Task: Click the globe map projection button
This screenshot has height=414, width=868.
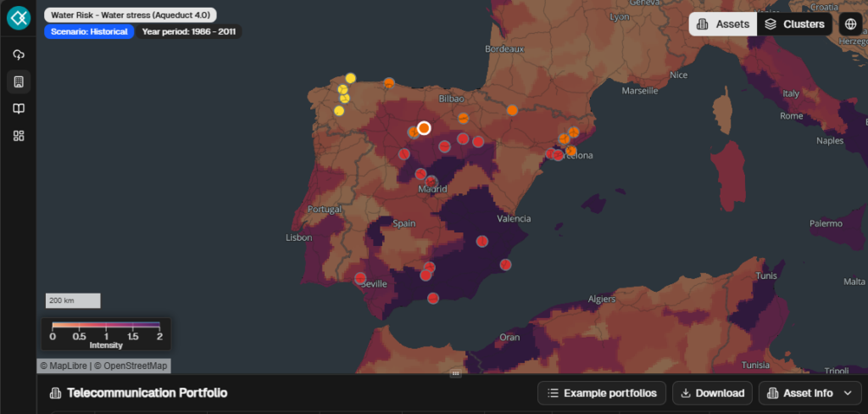Action: coord(850,24)
